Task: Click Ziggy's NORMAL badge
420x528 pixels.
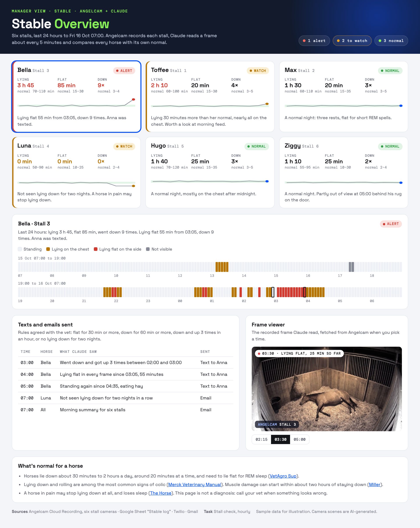Action: coord(390,146)
